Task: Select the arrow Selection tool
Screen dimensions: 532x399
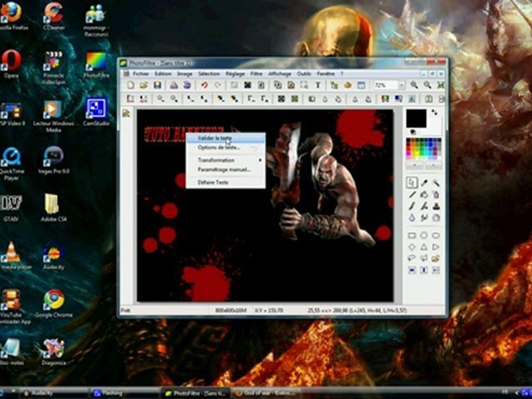Action: (x=412, y=183)
